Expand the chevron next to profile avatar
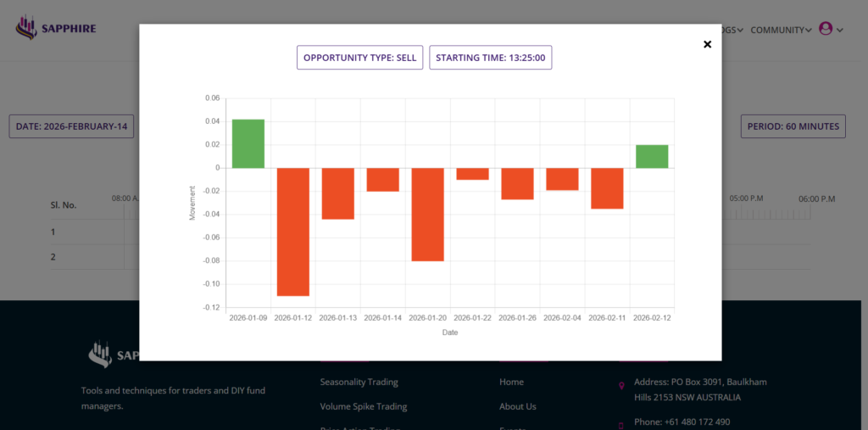868x430 pixels. pyautogui.click(x=840, y=31)
